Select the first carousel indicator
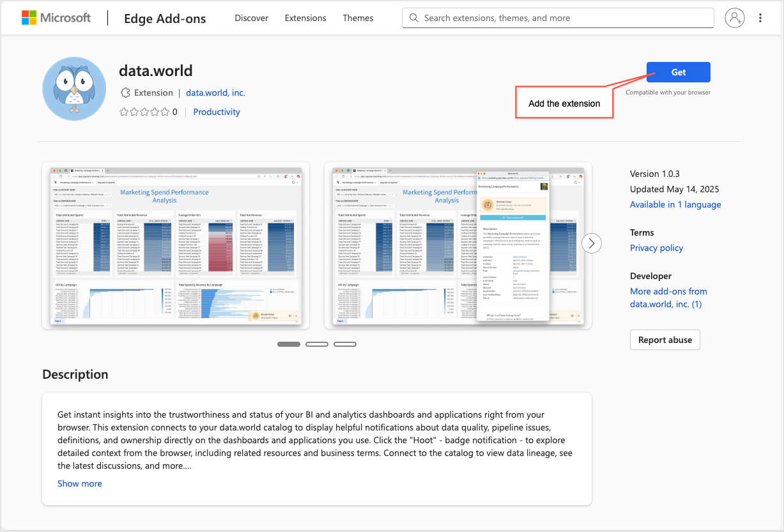Screen dimensions: 784x532 (289, 344)
